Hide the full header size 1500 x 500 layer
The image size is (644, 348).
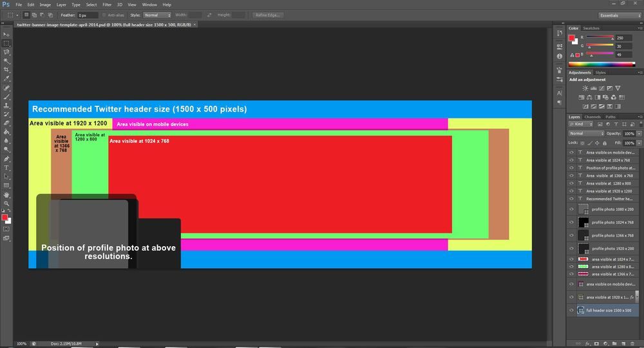571,310
